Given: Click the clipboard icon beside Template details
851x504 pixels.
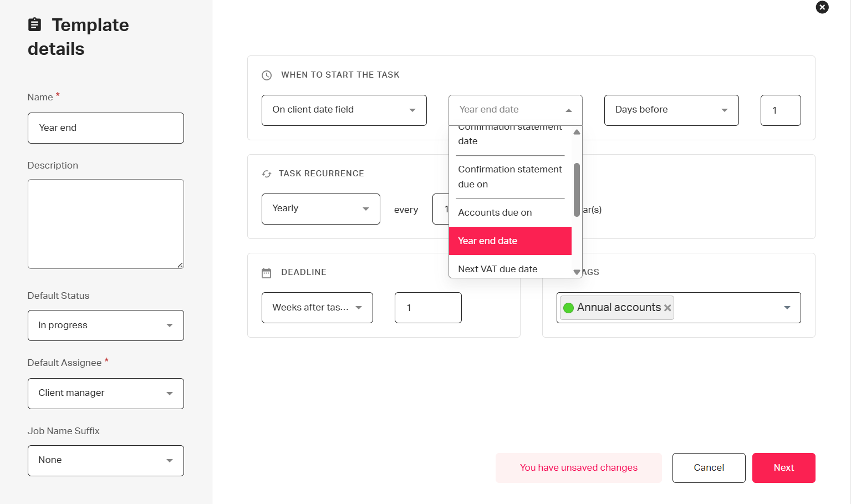Looking at the screenshot, I should coord(35,24).
